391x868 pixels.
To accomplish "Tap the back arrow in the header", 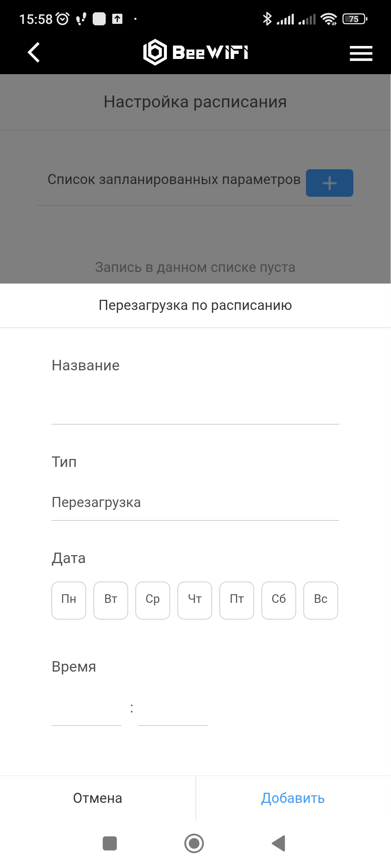I will pyautogui.click(x=34, y=52).
